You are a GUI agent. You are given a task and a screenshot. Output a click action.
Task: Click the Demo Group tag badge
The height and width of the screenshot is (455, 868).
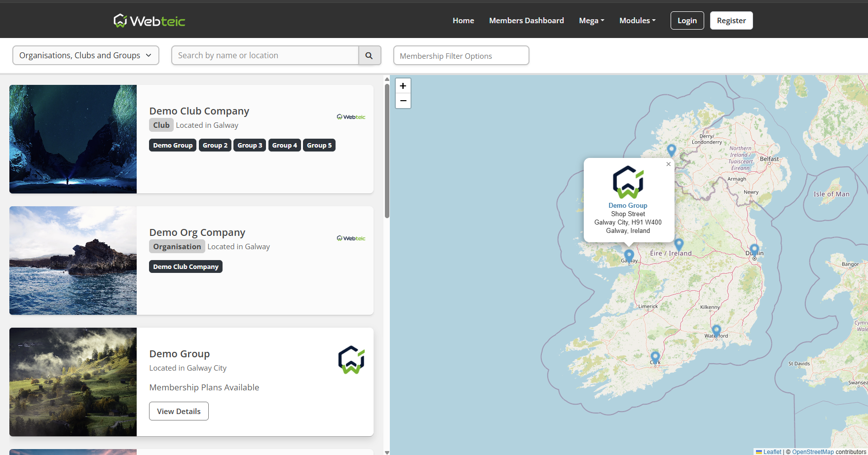click(173, 145)
